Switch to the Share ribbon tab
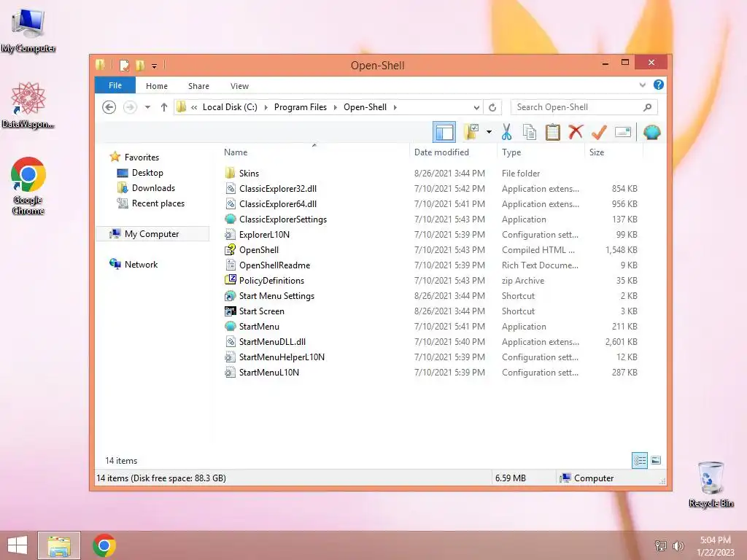 (x=198, y=86)
